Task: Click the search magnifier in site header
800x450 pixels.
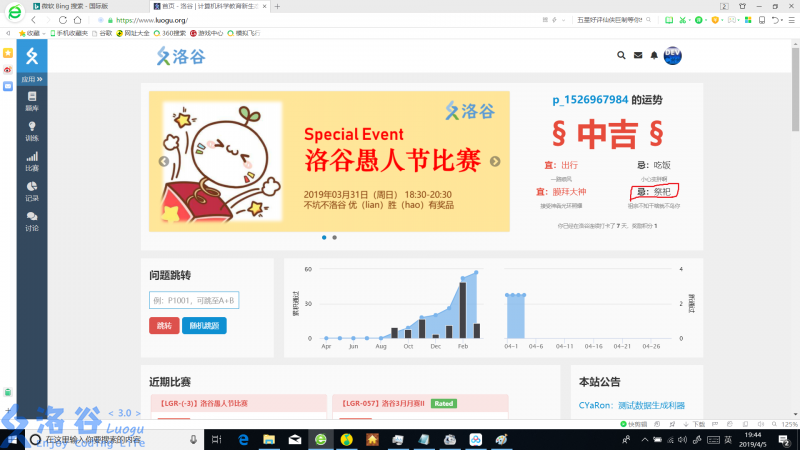Action: [x=621, y=56]
